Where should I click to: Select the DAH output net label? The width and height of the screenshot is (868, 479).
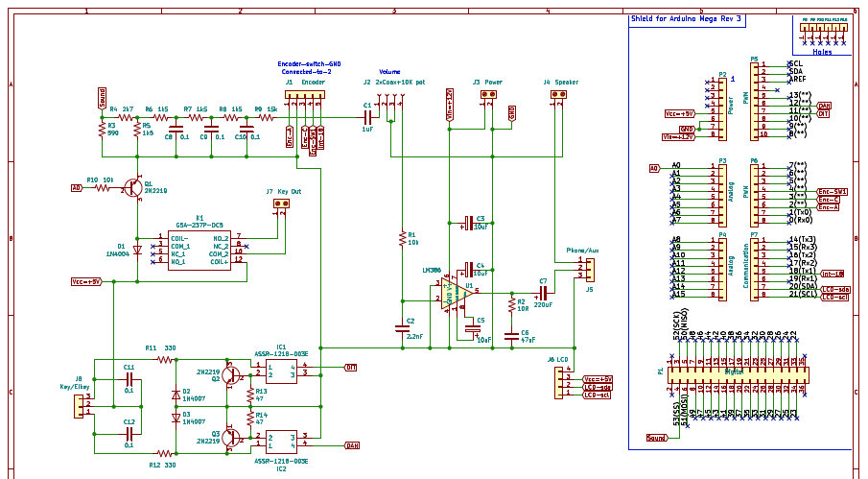(x=352, y=445)
